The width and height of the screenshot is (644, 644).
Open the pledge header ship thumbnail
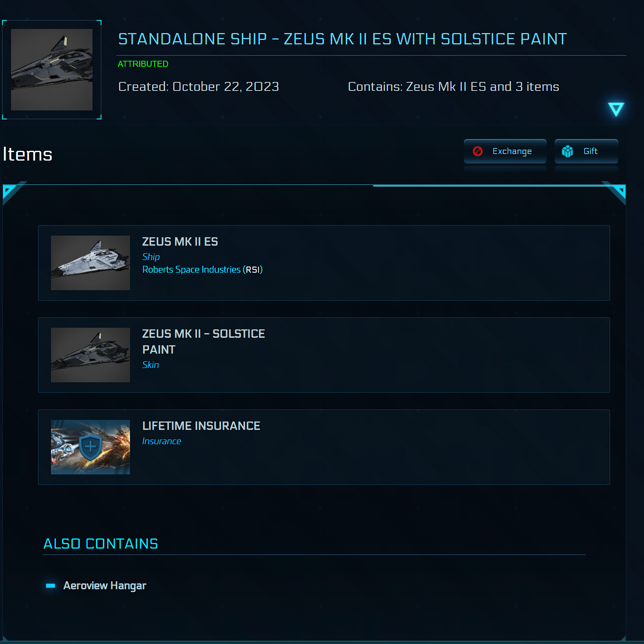coord(52,70)
